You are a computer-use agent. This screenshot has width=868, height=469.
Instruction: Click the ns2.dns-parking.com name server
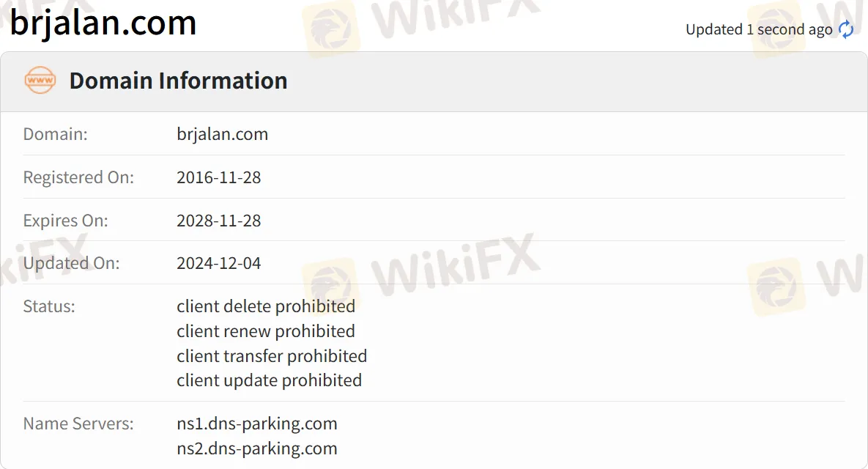[x=256, y=448]
